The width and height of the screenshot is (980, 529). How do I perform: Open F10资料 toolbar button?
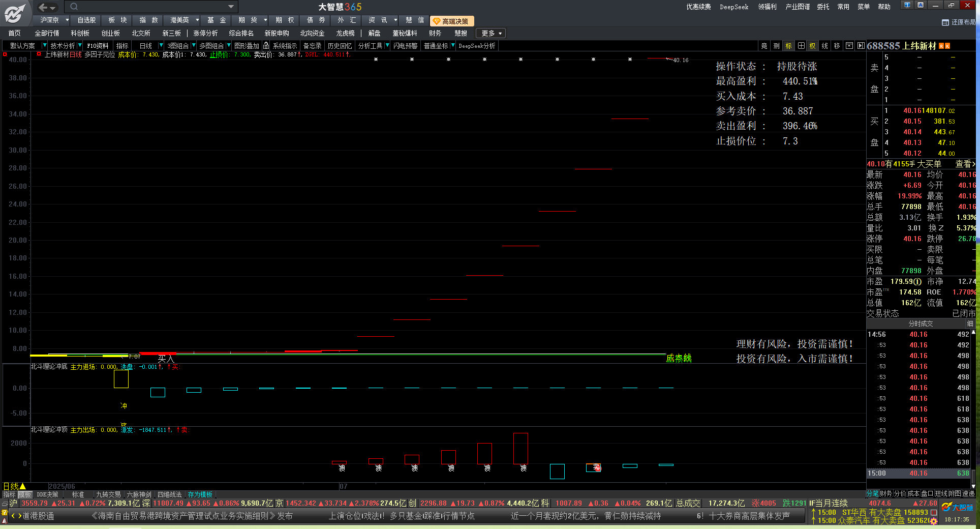point(98,46)
